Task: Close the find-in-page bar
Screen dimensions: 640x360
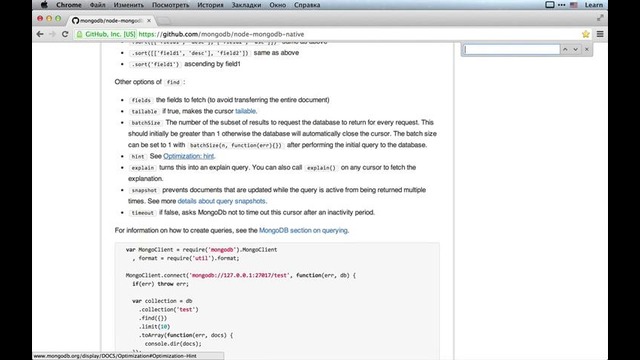Action: [587, 49]
